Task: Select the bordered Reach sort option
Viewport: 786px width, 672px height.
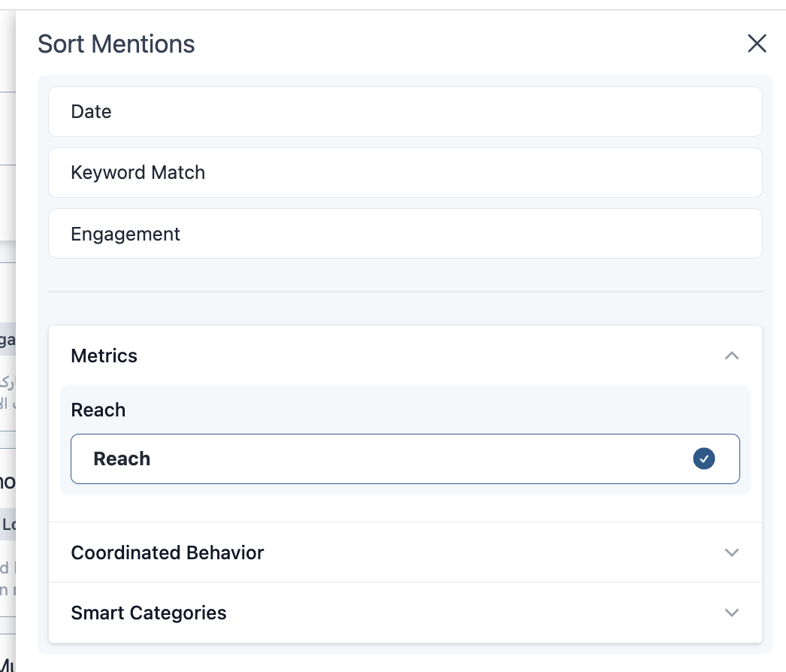Action: click(376, 459)
